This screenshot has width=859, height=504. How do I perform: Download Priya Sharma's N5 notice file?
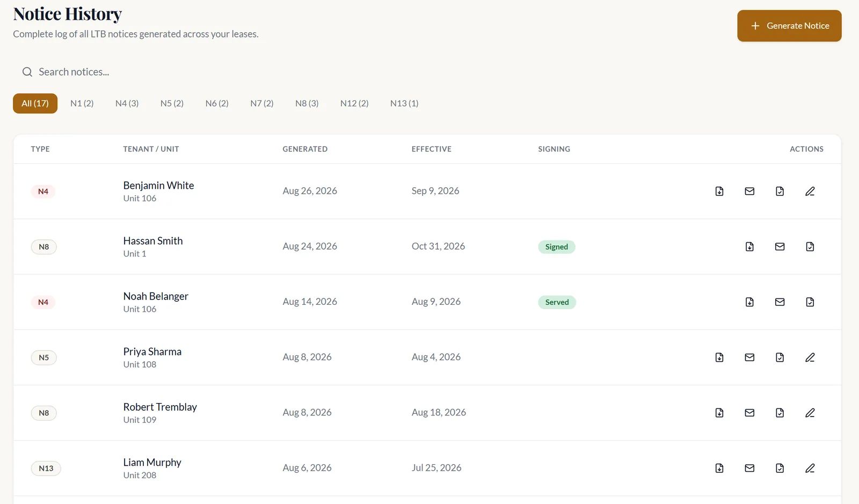[x=719, y=357]
